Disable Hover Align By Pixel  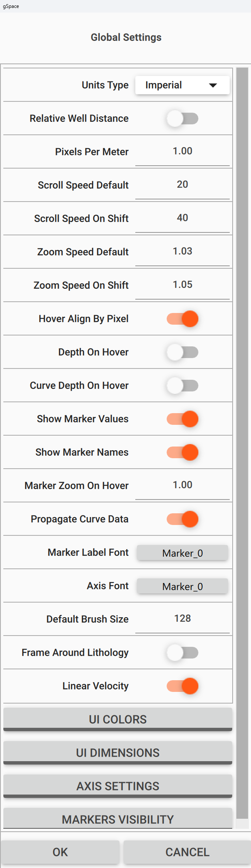pos(183,318)
